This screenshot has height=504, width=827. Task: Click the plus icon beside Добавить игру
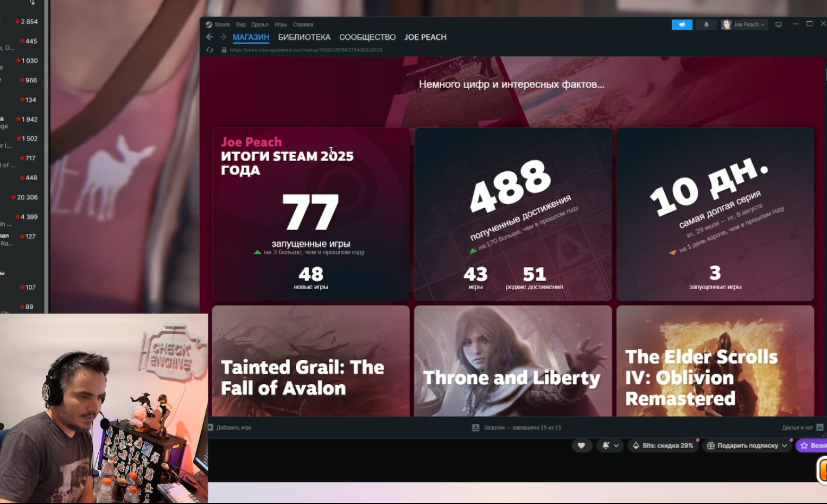[x=211, y=428]
